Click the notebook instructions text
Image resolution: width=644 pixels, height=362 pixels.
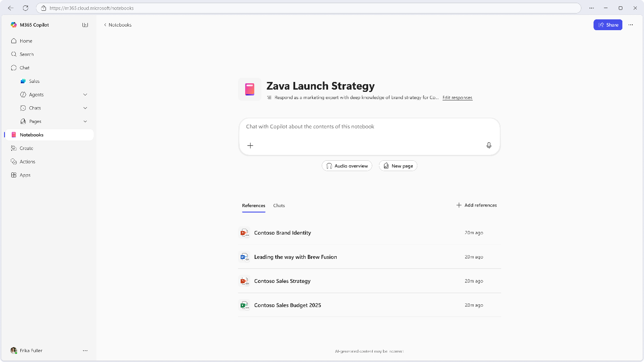coord(356,98)
